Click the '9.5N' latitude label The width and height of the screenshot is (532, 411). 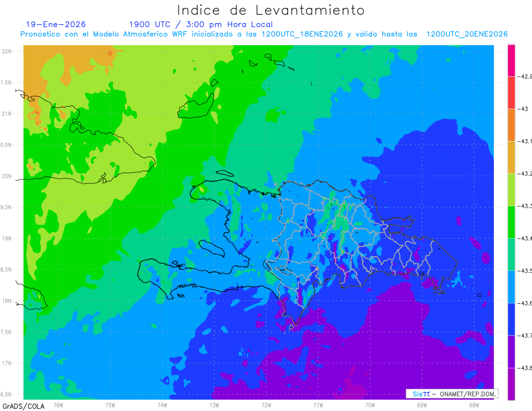click(7, 207)
